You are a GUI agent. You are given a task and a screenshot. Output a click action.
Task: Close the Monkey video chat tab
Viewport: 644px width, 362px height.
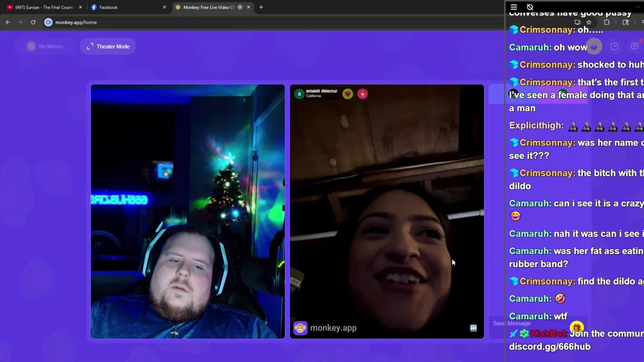[x=248, y=7]
